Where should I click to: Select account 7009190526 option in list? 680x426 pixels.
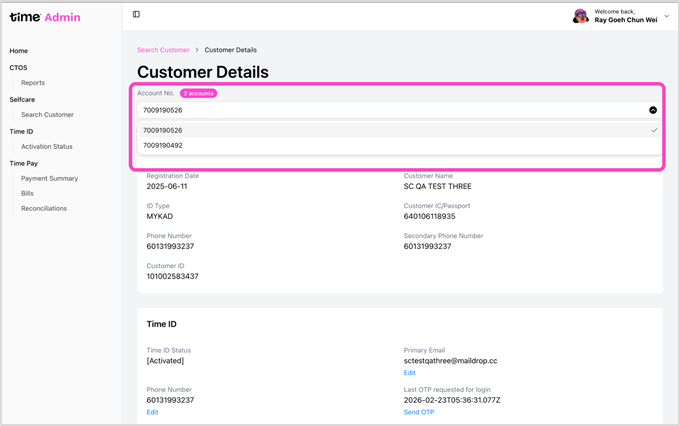399,130
